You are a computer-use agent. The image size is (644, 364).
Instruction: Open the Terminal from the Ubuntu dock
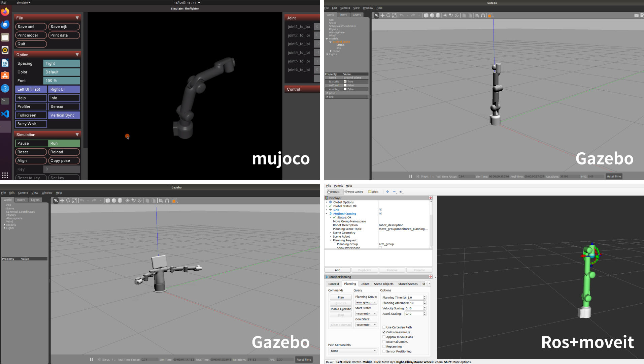pos(5,101)
